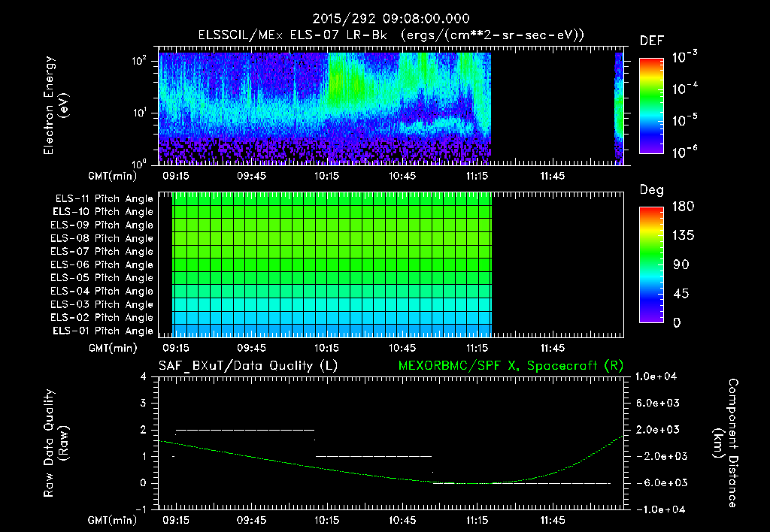Image resolution: width=770 pixels, height=532 pixels.
Task: Click 10:15 tick on spectrogram time axis
Action: coord(326,176)
